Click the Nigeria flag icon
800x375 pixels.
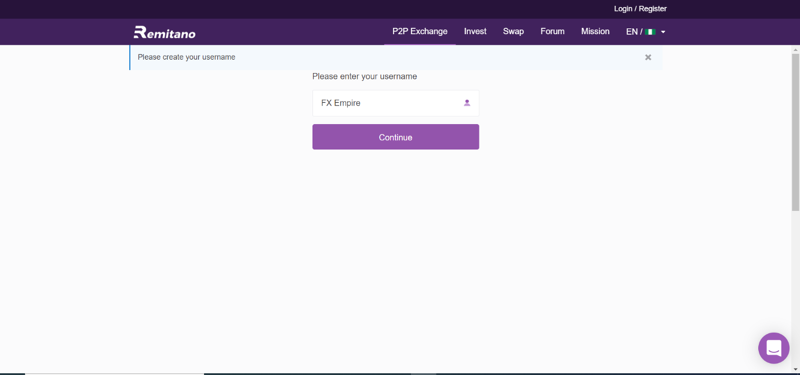click(x=650, y=32)
